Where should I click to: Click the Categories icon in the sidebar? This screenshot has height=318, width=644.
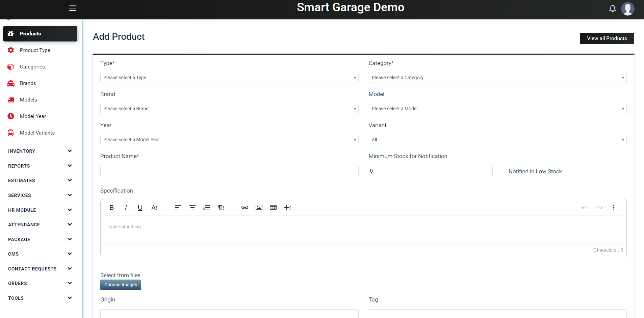coord(10,66)
